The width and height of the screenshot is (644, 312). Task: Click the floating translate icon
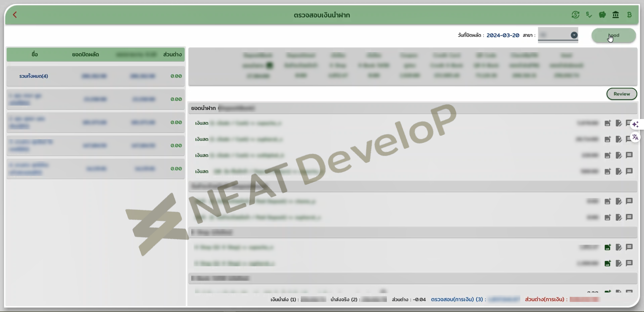coord(635,137)
